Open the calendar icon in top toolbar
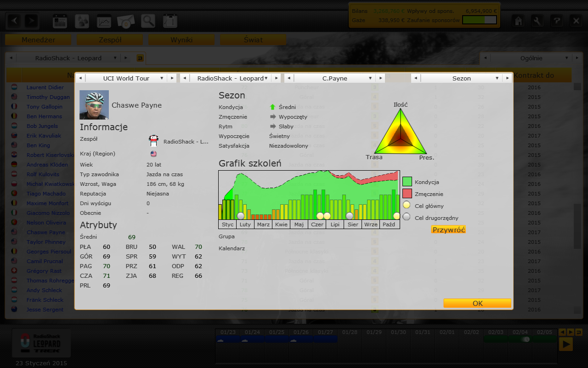This screenshot has height=368, width=588. tap(60, 21)
